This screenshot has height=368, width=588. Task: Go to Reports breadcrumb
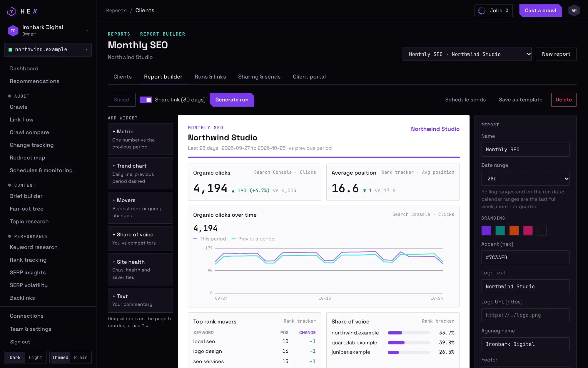point(116,11)
